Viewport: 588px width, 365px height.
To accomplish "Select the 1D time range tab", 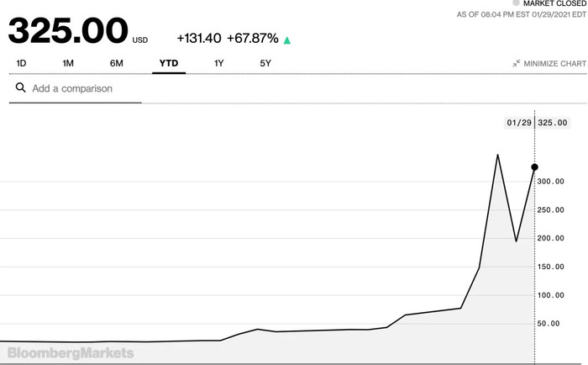I will (21, 63).
